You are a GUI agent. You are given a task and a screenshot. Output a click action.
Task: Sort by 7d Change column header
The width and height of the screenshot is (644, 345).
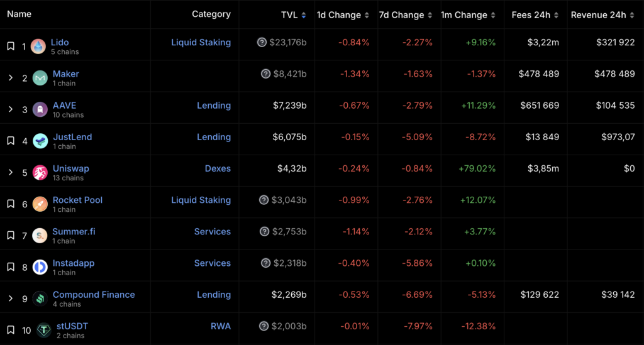coord(402,14)
